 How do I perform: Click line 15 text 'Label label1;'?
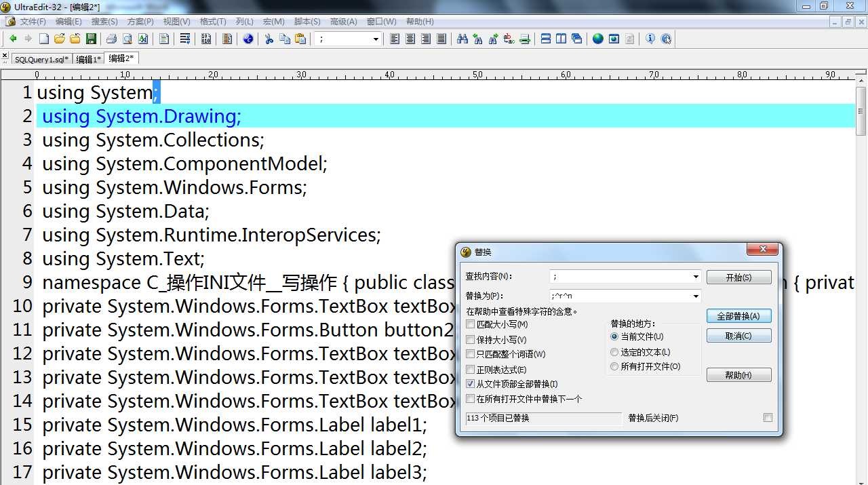399,425
